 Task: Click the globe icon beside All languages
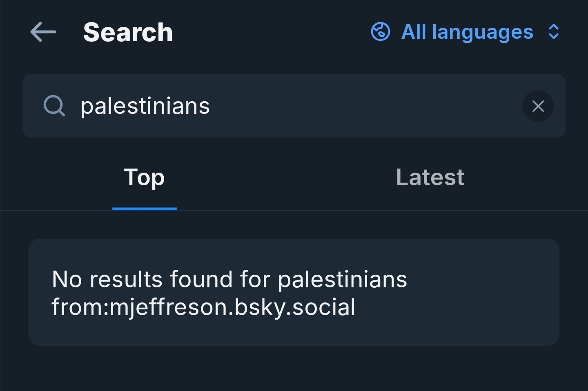(x=380, y=32)
